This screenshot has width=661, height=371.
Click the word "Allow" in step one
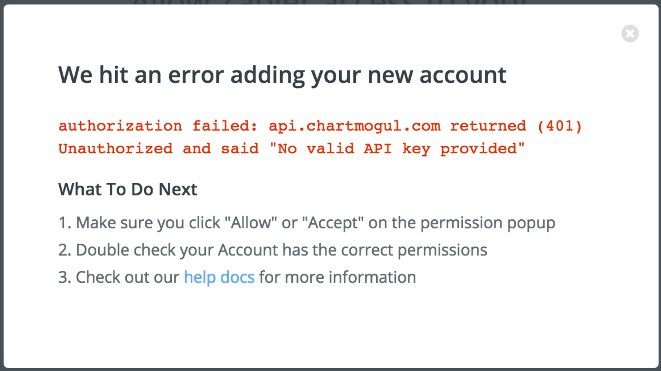(251, 223)
